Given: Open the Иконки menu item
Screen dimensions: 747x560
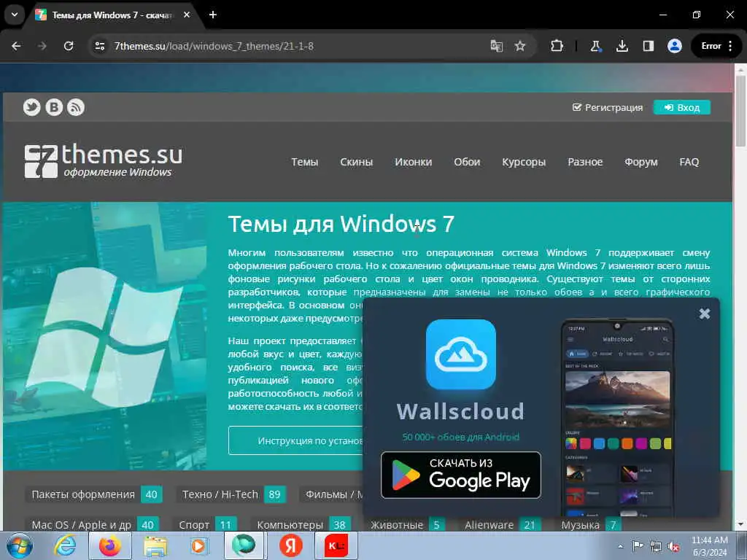Looking at the screenshot, I should pyautogui.click(x=413, y=162).
